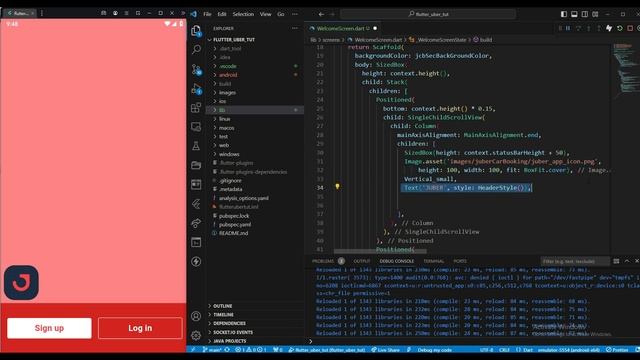Click the restart debug session icon
This screenshot has height=360, width=640.
(620, 28)
